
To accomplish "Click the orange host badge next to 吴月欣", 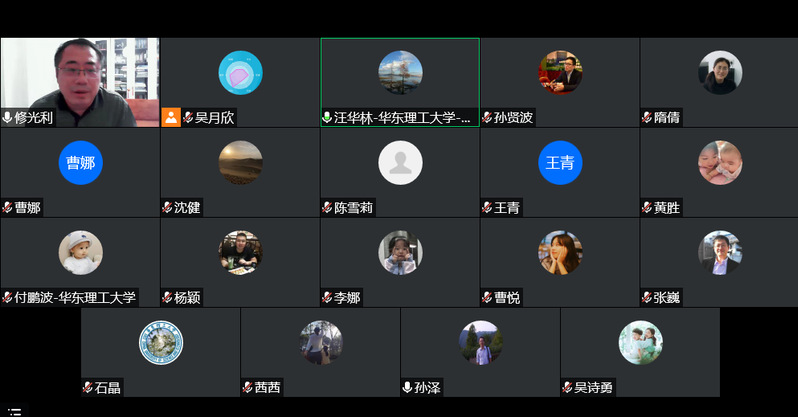I will coord(171,118).
